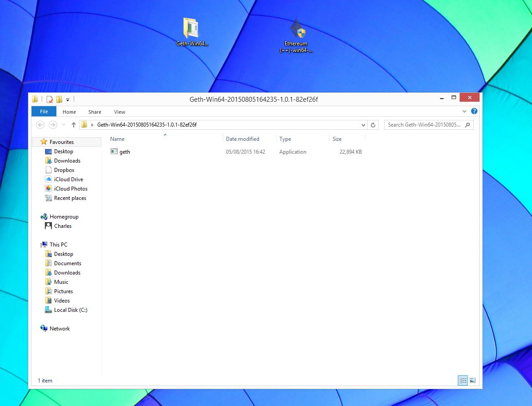Refresh the folder contents
532x406 pixels.
click(x=373, y=125)
